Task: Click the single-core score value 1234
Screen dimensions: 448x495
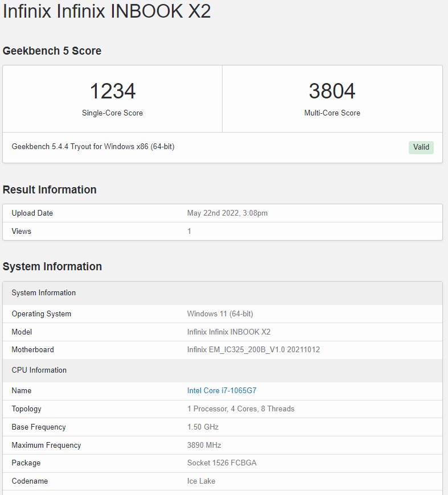Action: pos(113,91)
